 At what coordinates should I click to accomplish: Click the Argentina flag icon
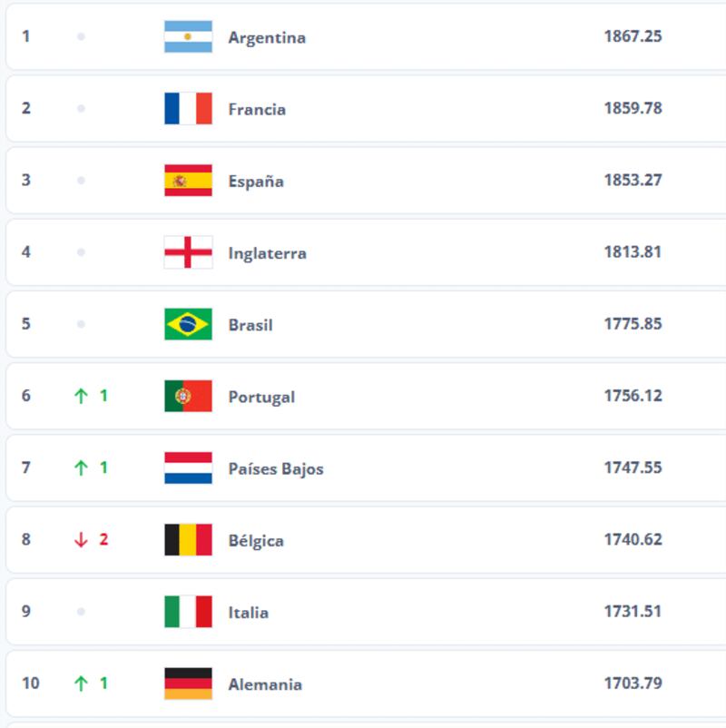pyautogui.click(x=188, y=37)
